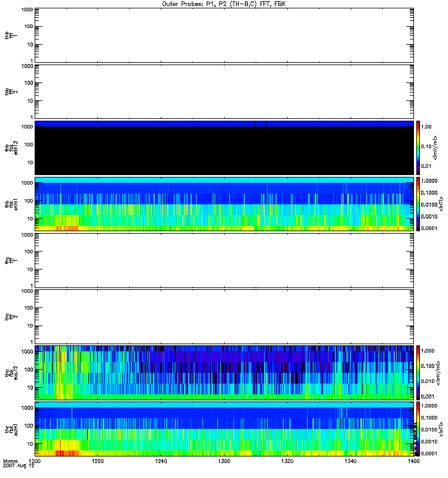Click the "1" y-axis tick of thc fff 2 panel
The image size is (448, 478).
pos(32,342)
